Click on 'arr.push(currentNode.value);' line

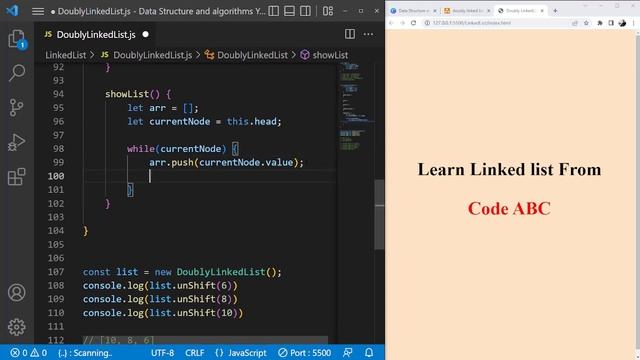click(x=226, y=162)
